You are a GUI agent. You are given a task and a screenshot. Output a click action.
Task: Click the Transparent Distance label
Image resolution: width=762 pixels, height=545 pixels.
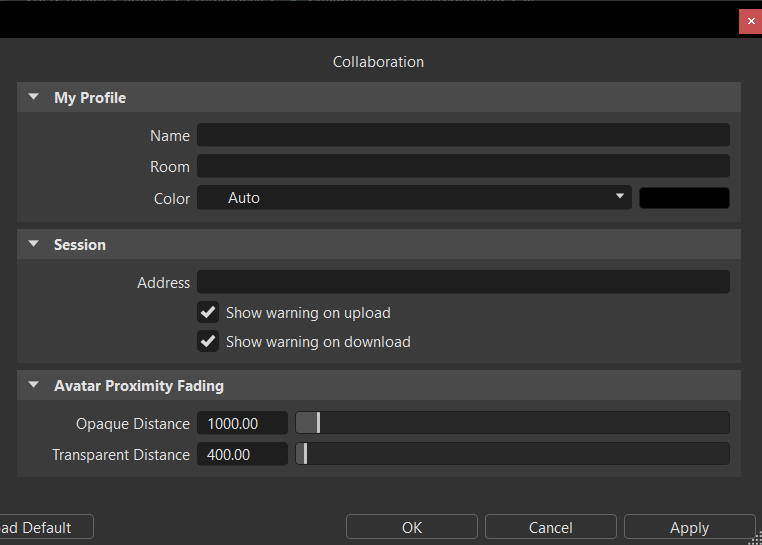point(121,455)
